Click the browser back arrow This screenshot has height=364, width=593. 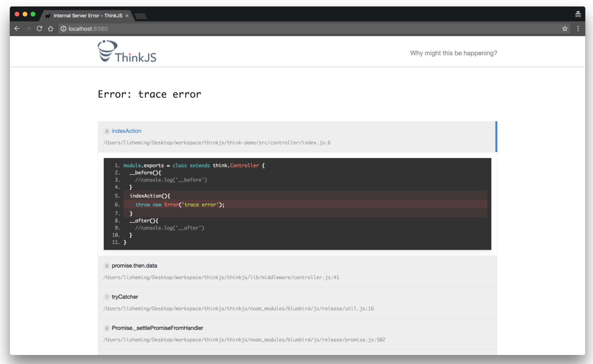[x=17, y=29]
